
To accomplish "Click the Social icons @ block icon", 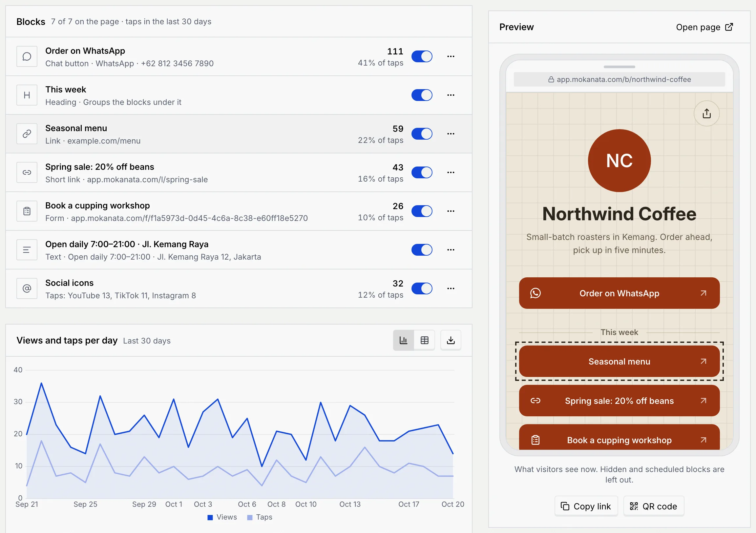I will tap(27, 288).
